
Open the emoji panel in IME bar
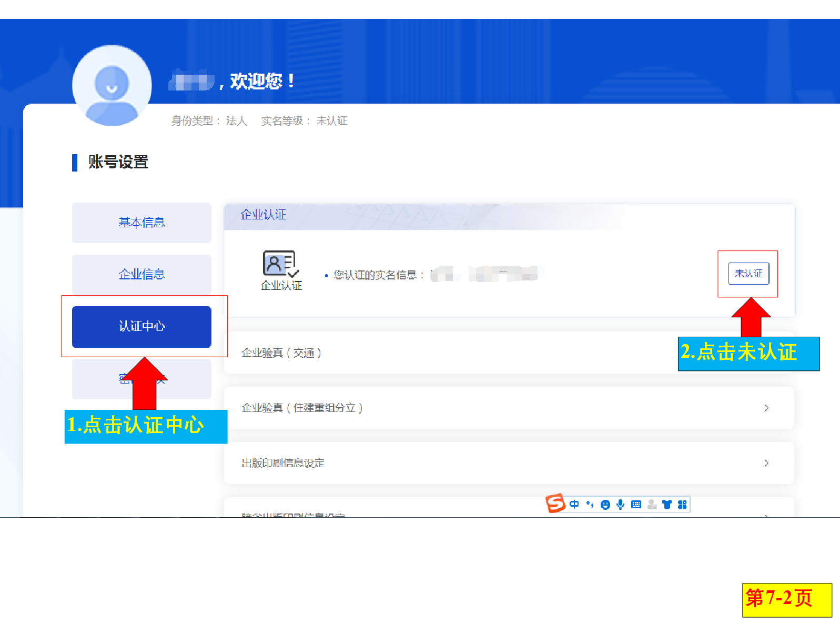point(605,505)
